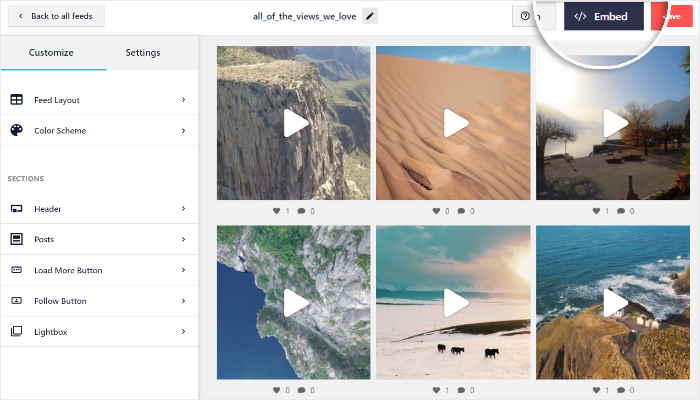
Task: Click the code brackets icon on Embed
Action: click(580, 17)
